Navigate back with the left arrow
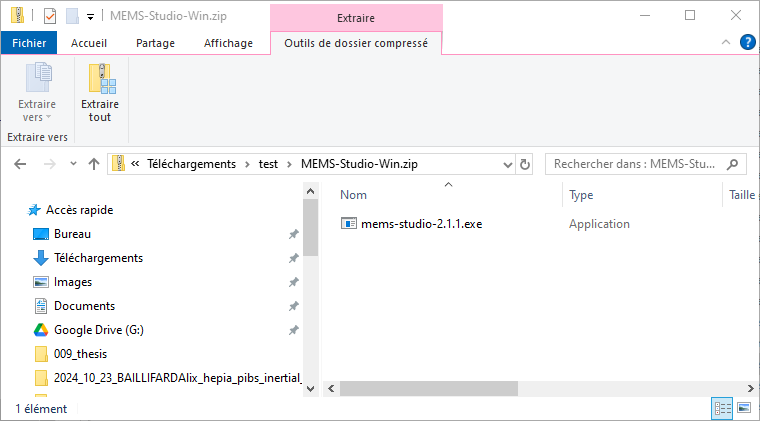Viewport: 760px width, 421px height. pos(20,164)
